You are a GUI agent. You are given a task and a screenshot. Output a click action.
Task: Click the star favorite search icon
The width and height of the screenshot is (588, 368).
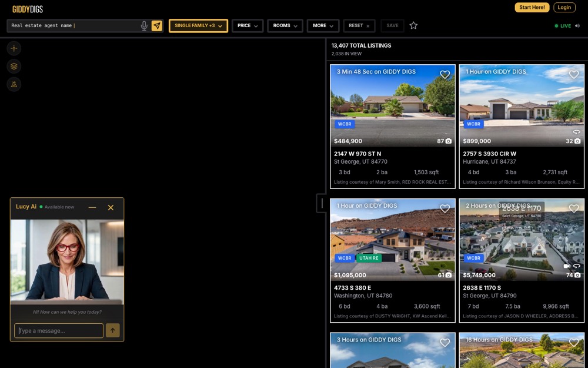[413, 25]
